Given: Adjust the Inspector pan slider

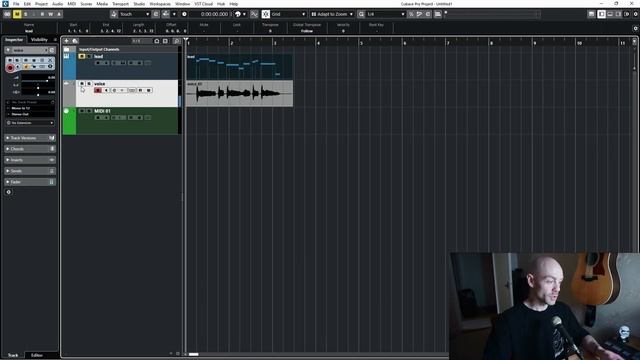Looking at the screenshot, I should point(38,88).
